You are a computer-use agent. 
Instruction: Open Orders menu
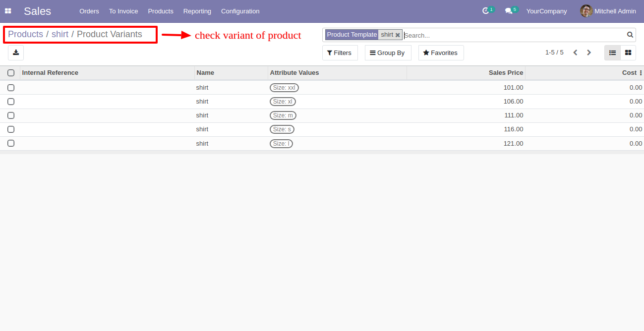pyautogui.click(x=89, y=11)
